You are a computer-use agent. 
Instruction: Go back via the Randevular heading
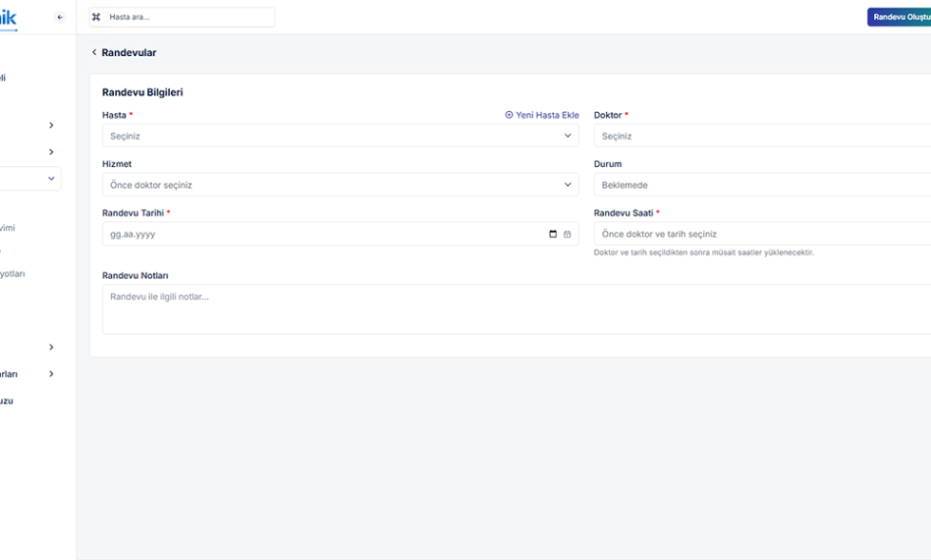(x=129, y=53)
